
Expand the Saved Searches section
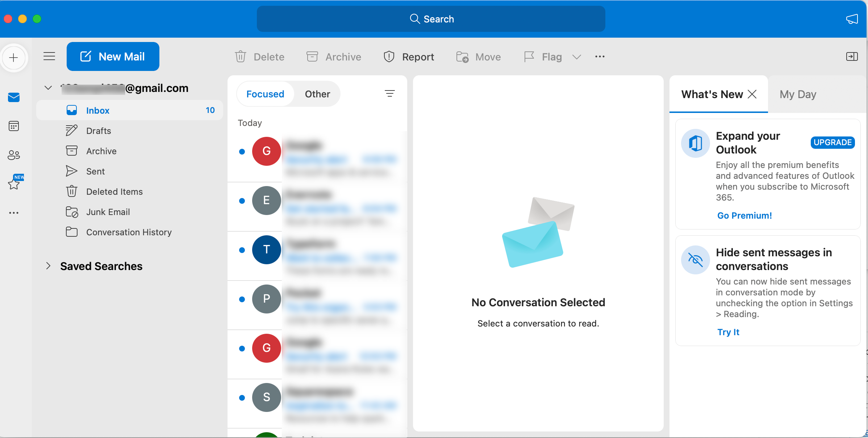tap(48, 266)
